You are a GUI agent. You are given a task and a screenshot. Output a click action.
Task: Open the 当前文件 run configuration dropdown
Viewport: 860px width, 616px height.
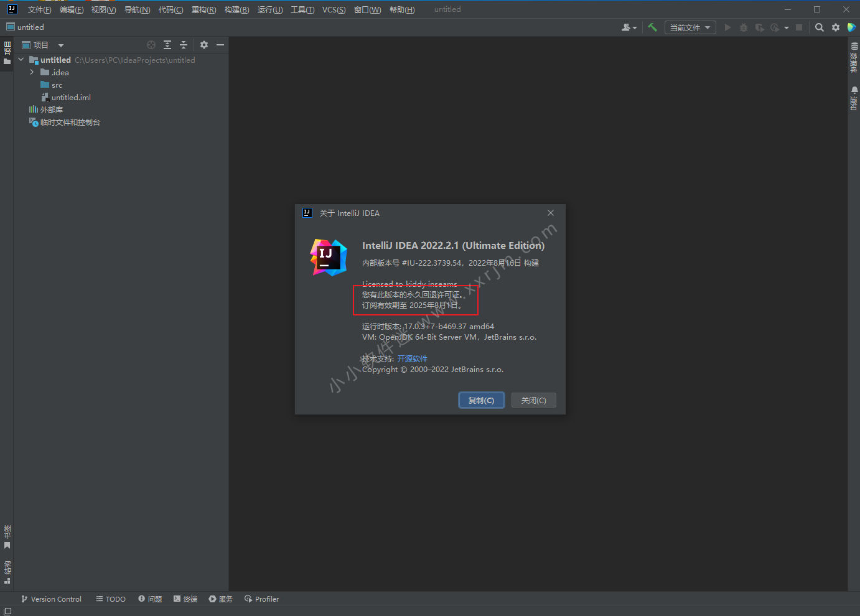click(690, 27)
